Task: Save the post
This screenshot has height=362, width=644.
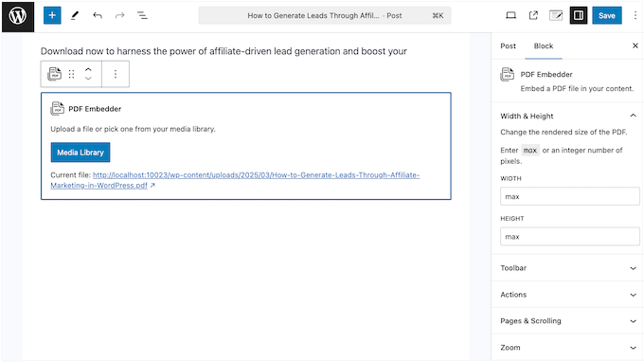Action: (x=607, y=15)
